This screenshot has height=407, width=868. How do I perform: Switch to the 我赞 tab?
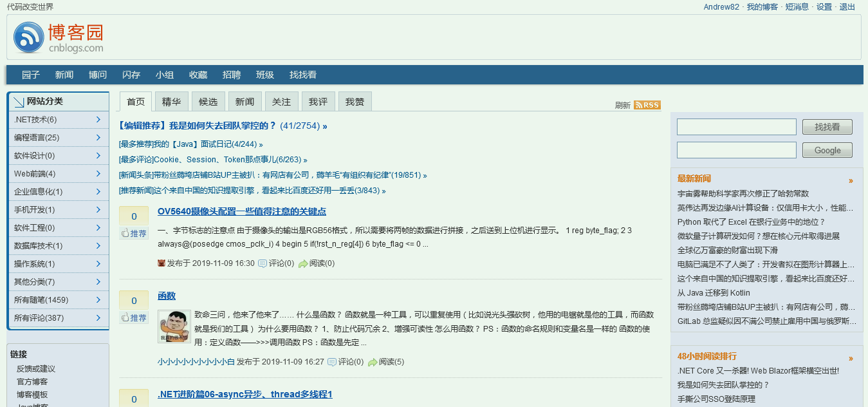(x=355, y=102)
